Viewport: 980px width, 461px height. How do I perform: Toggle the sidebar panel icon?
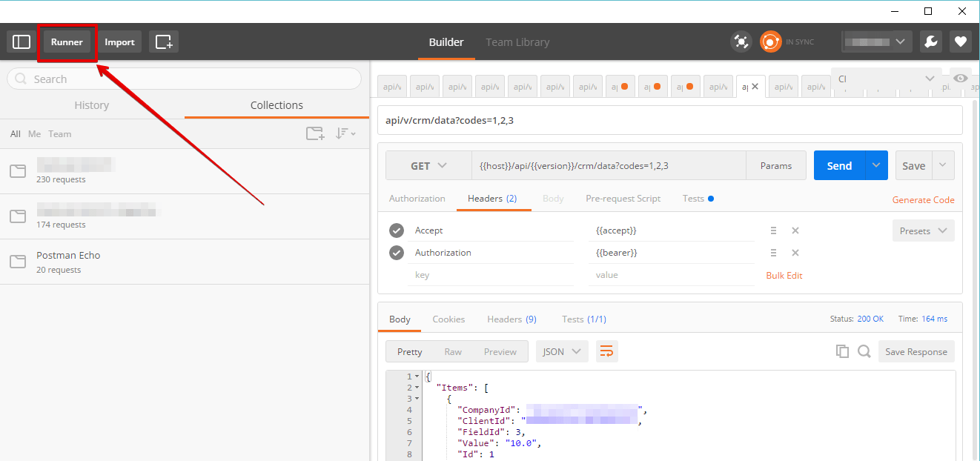pyautogui.click(x=21, y=42)
